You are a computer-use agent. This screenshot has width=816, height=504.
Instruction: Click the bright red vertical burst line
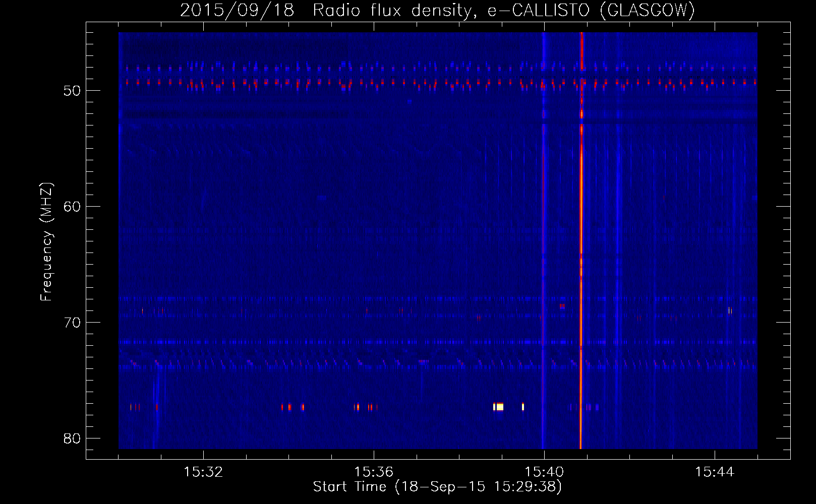[x=581, y=241]
